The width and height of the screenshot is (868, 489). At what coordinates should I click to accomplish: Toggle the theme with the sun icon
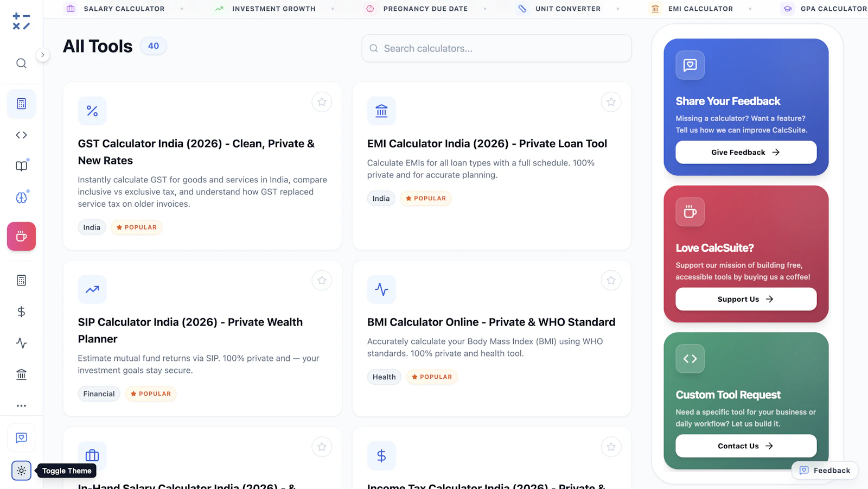(x=21, y=471)
